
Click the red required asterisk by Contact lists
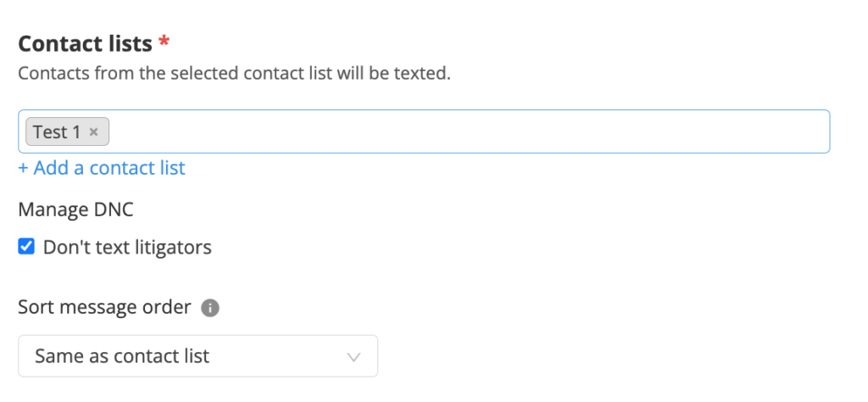point(164,42)
